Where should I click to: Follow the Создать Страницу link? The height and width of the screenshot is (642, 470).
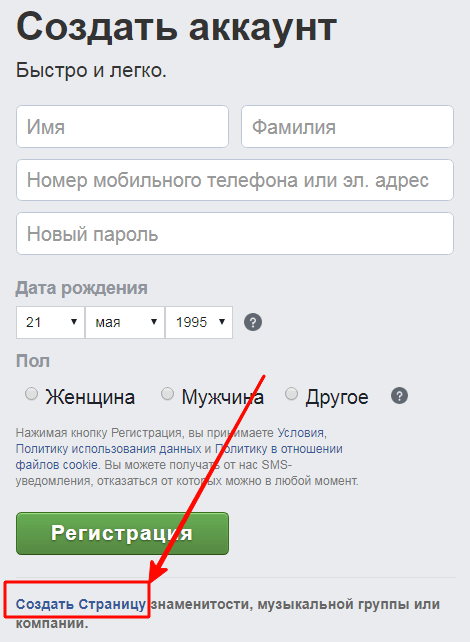tap(81, 604)
